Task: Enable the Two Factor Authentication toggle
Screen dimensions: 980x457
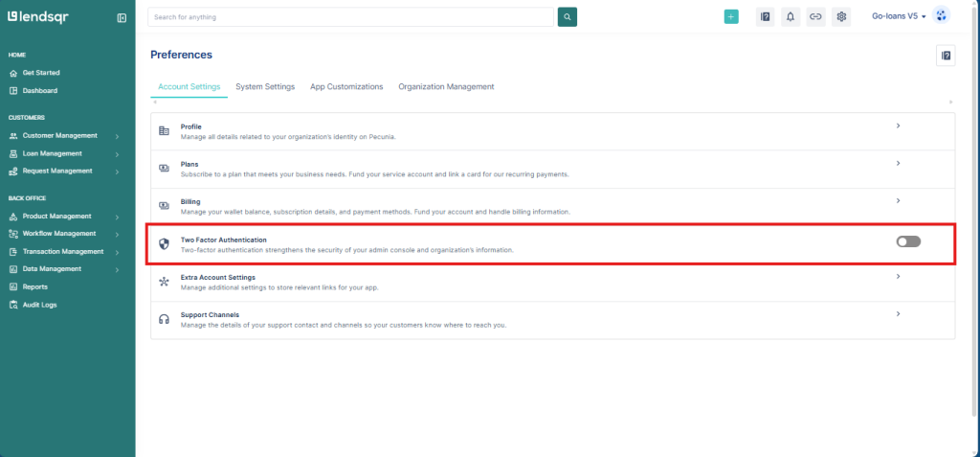Action: click(x=908, y=241)
